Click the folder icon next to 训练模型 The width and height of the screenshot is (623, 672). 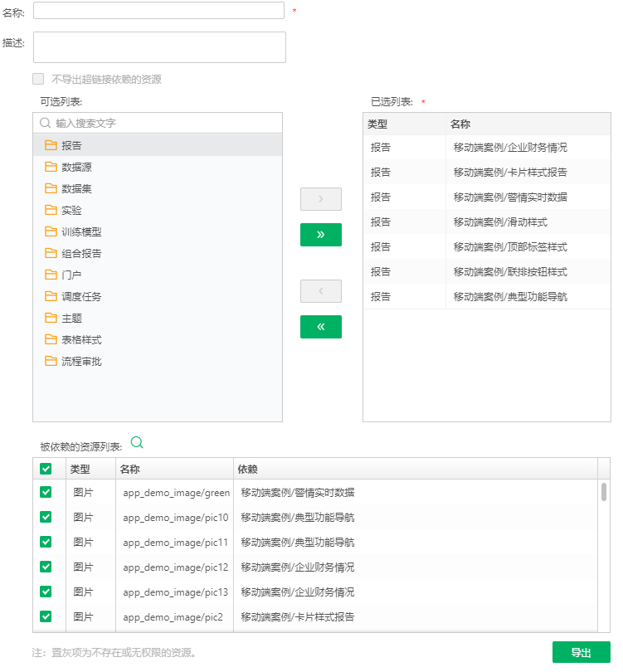click(x=51, y=231)
